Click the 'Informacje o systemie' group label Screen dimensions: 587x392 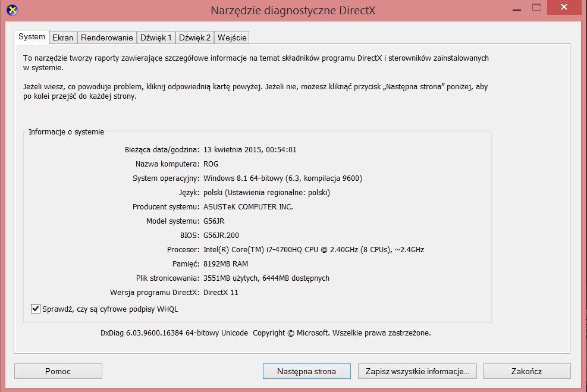click(x=66, y=132)
